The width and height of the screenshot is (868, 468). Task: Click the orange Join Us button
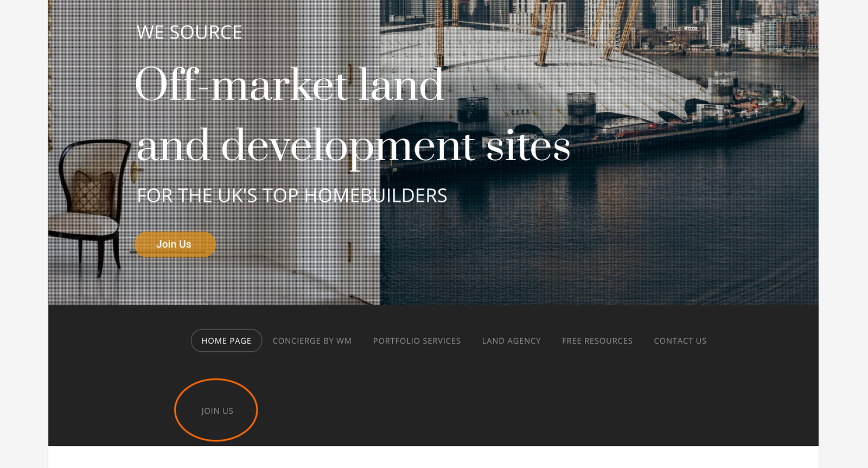[x=175, y=244]
